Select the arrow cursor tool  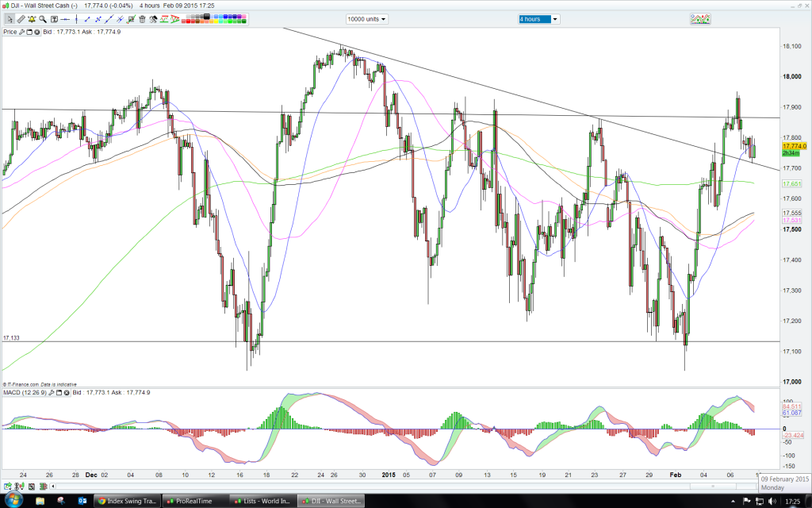coord(10,19)
